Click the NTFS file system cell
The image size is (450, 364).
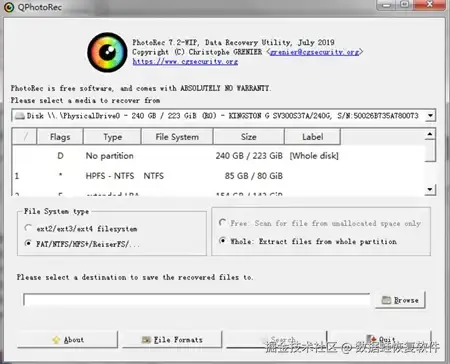point(154,176)
